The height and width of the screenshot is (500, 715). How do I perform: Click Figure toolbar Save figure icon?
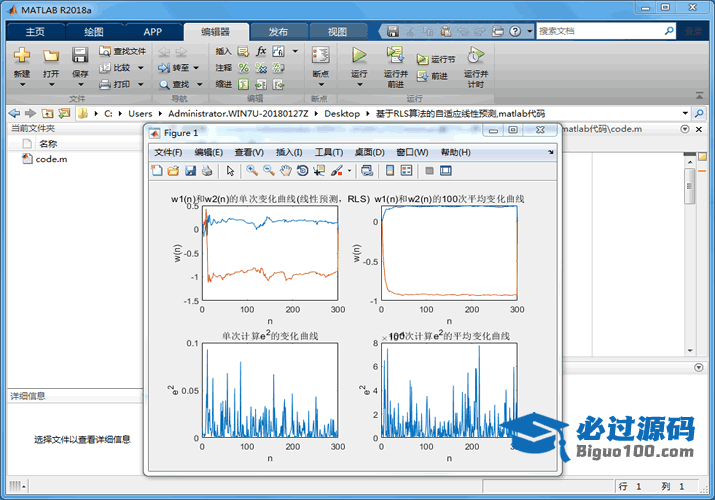tap(191, 170)
